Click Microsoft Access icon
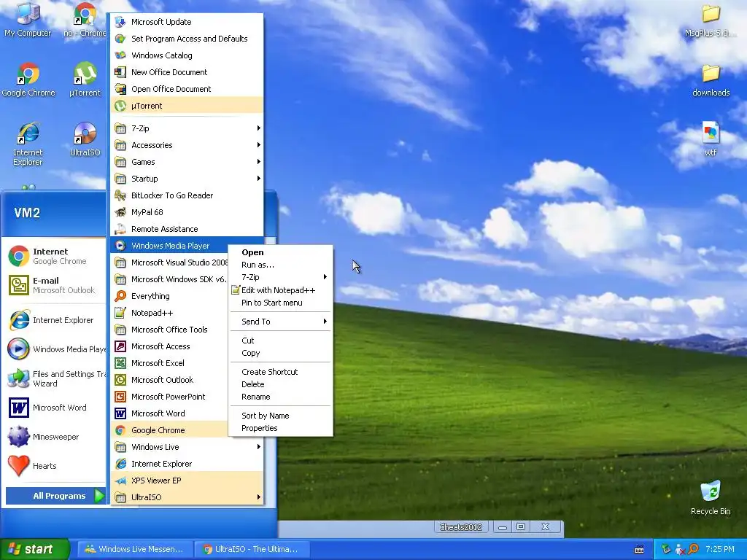The width and height of the screenshot is (747, 560). click(x=120, y=346)
